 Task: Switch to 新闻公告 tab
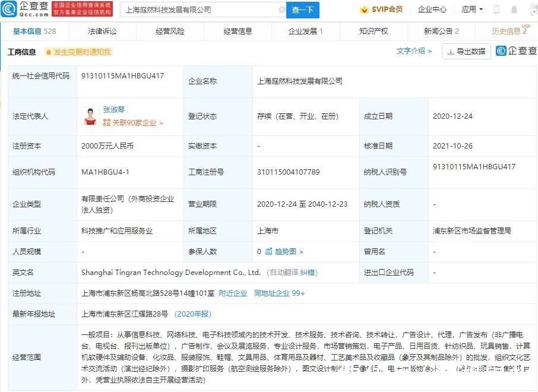[x=441, y=31]
